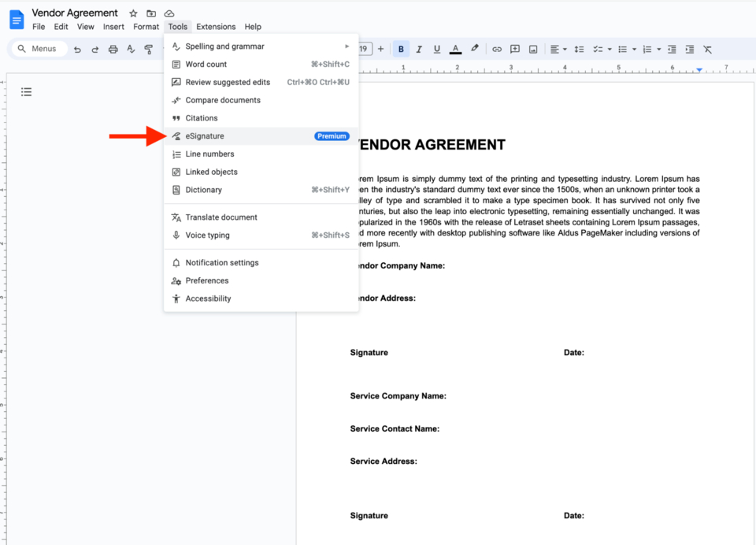Open Accessibility settings
Viewport: 756px width, 545px height.
click(x=261, y=298)
